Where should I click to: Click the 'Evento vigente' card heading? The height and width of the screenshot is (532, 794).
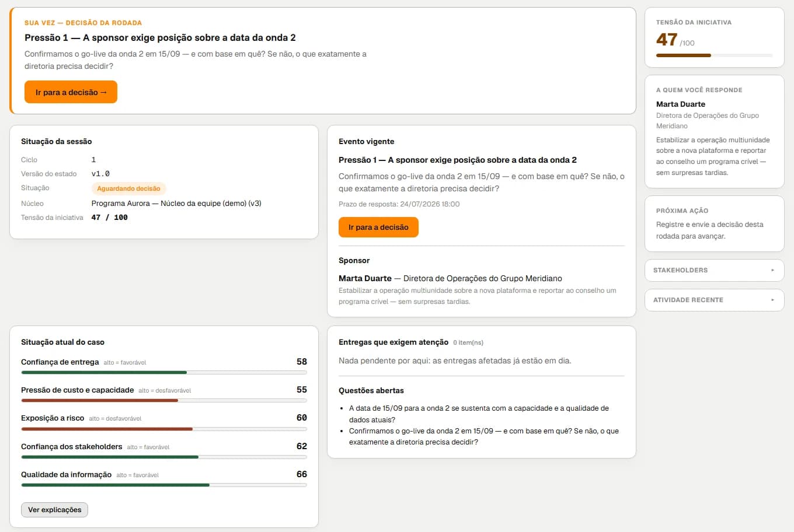click(366, 141)
